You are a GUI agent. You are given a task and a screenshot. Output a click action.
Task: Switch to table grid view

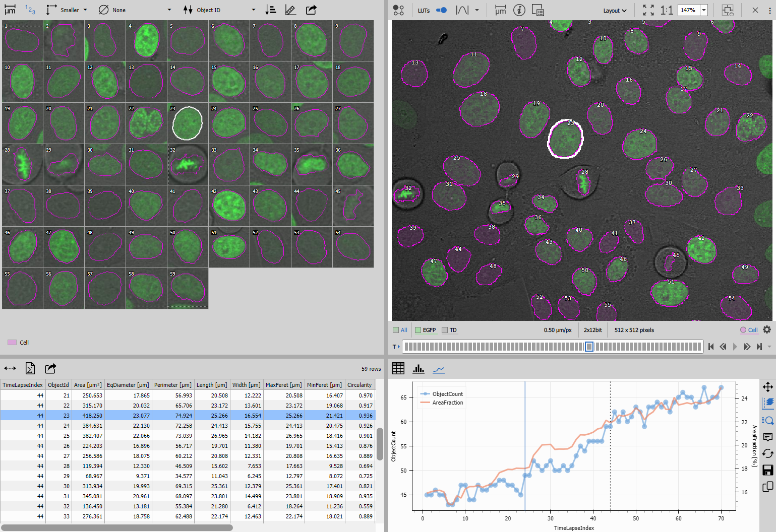(x=398, y=369)
